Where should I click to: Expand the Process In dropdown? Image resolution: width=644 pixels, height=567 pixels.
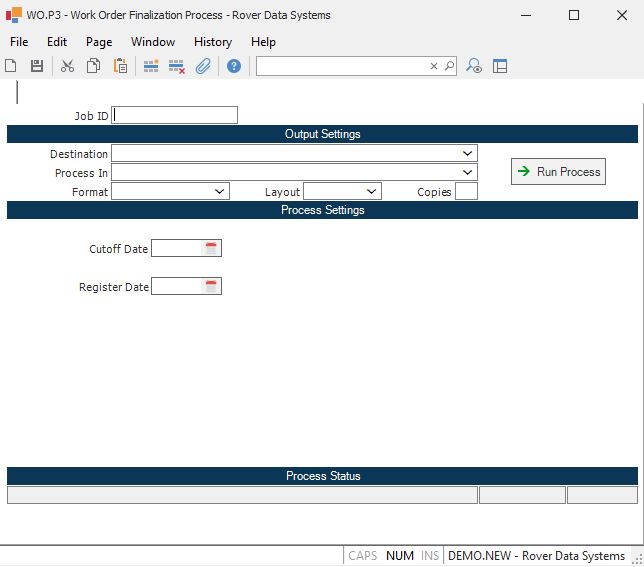(x=468, y=173)
